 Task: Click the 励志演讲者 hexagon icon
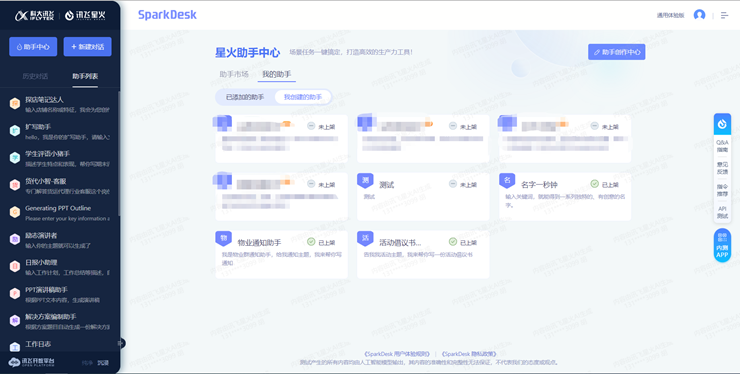15,239
